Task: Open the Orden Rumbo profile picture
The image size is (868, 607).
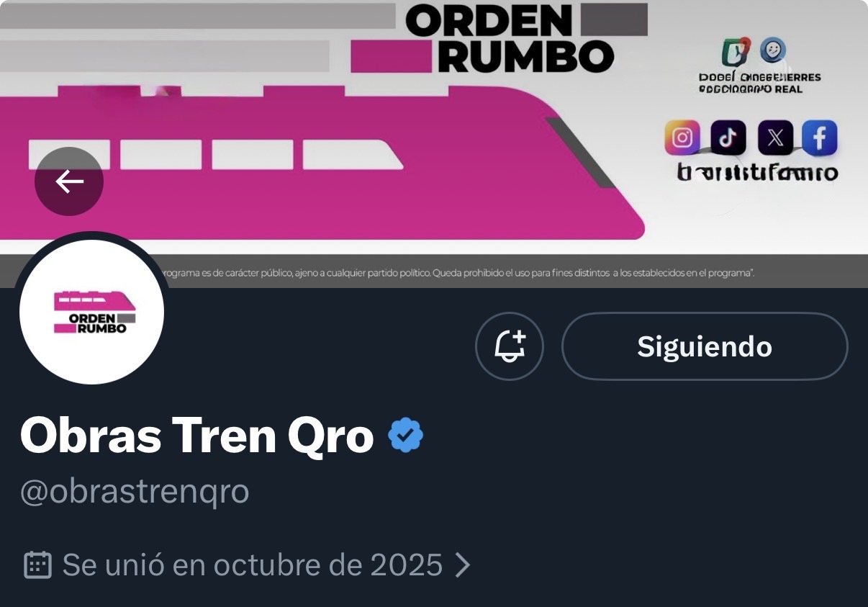Action: pyautogui.click(x=92, y=312)
